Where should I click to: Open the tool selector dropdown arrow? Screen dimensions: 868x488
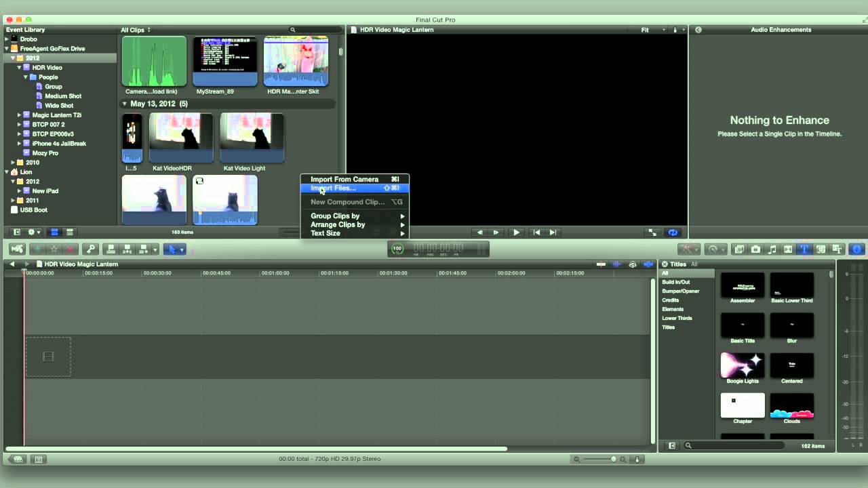point(182,249)
